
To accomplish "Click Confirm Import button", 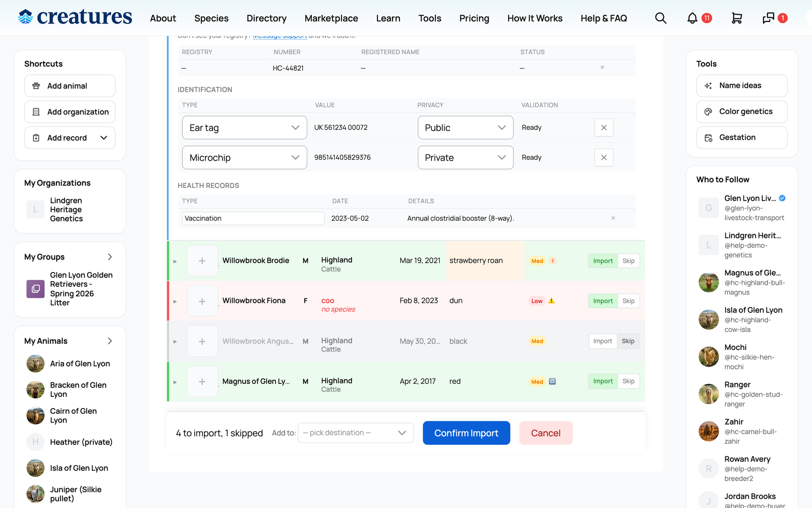I will (x=466, y=433).
